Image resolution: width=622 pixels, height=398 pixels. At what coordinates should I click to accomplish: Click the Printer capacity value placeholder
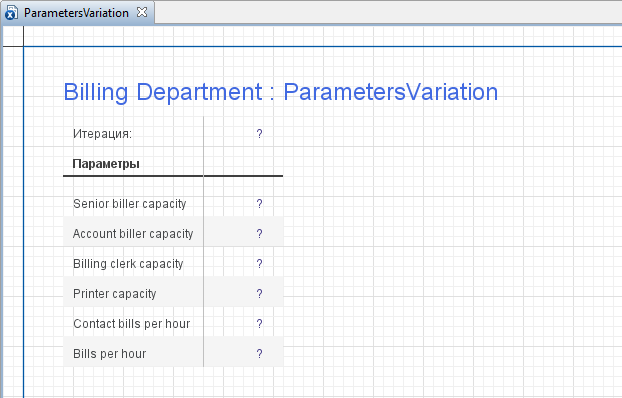tap(259, 294)
